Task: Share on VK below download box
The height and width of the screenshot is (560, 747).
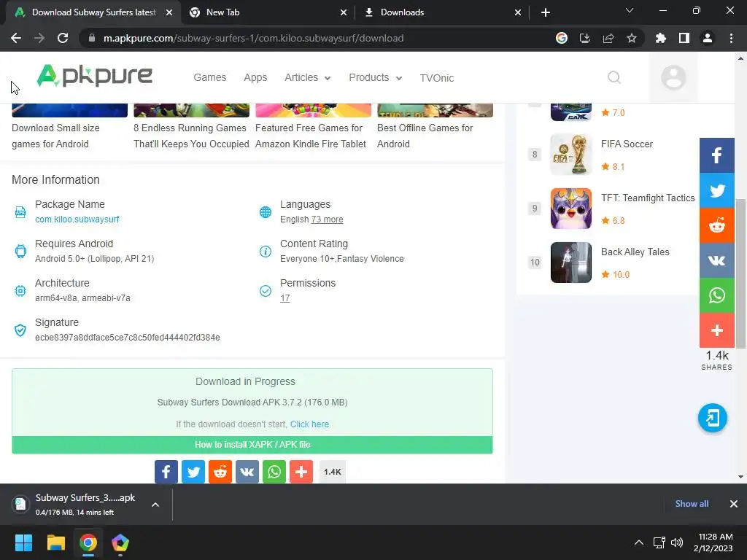Action: (247, 472)
